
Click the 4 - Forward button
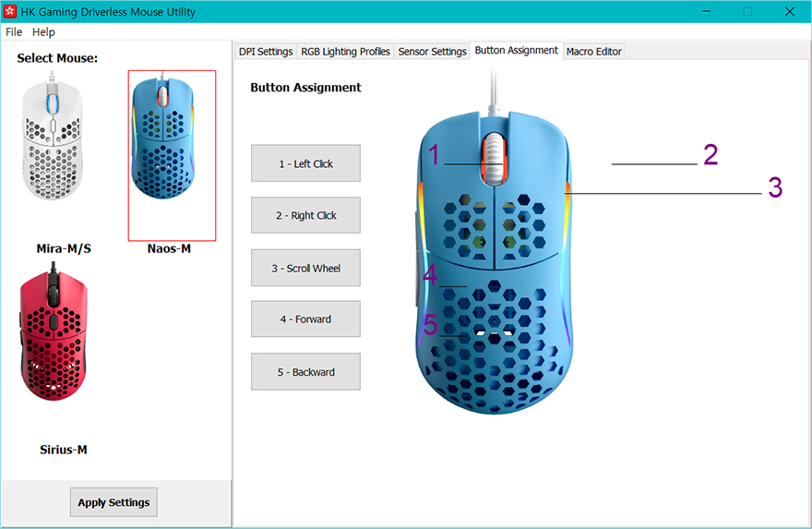coord(305,319)
